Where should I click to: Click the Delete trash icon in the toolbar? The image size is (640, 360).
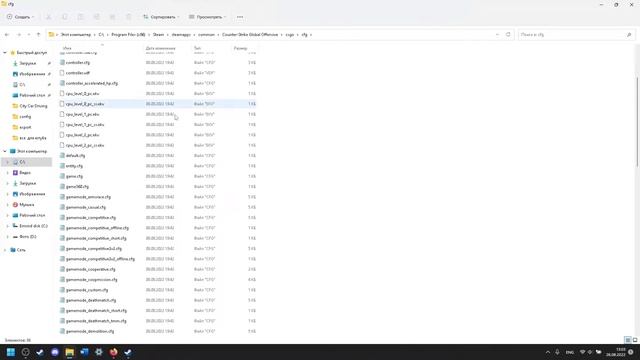click(129, 17)
